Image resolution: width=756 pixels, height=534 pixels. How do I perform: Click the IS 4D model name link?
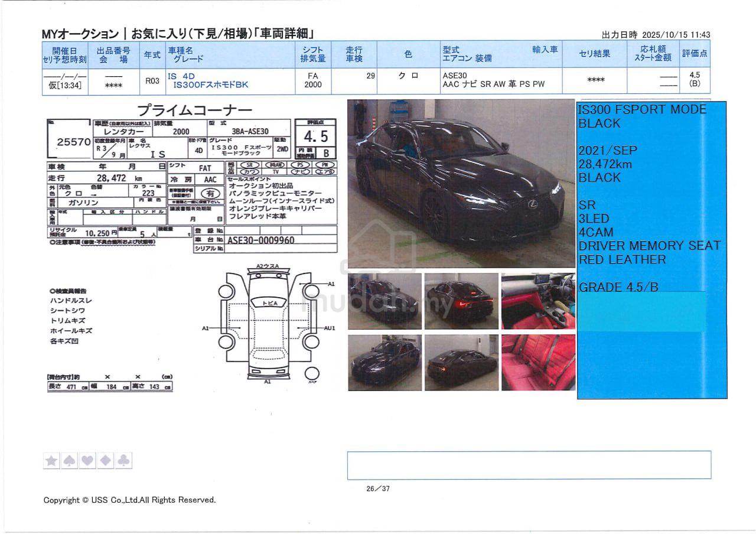click(181, 76)
